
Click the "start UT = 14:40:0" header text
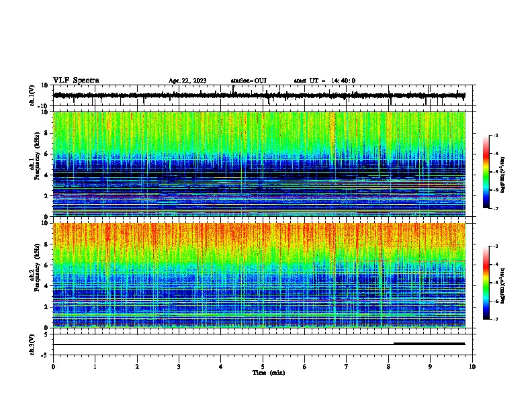pyautogui.click(x=324, y=81)
